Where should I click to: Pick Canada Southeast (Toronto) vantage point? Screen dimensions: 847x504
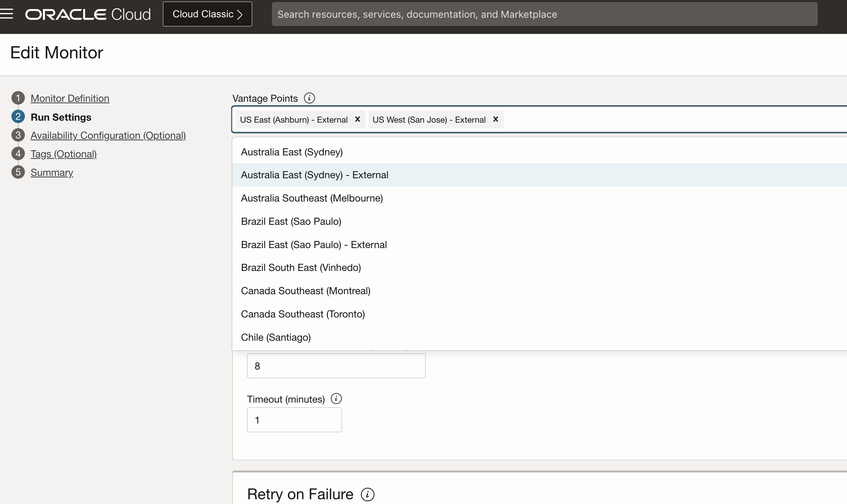pos(303,314)
